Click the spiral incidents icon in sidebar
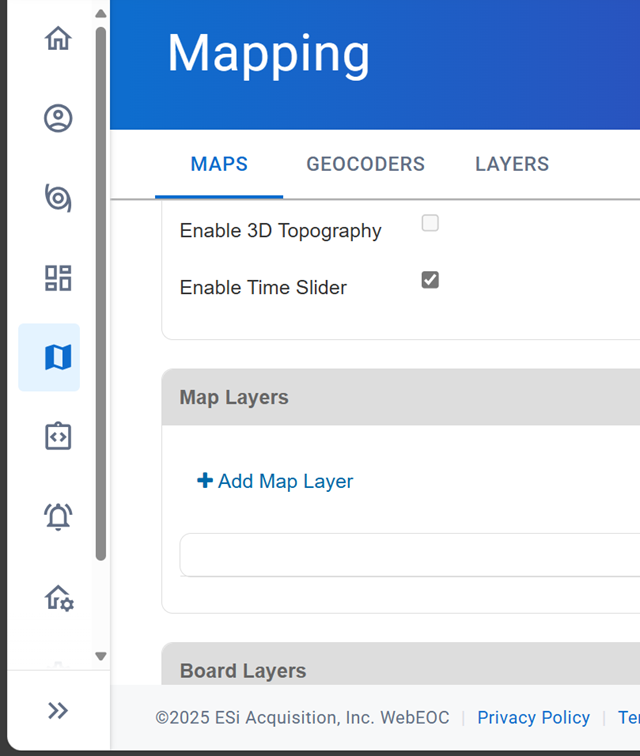This screenshot has height=756, width=640. click(x=58, y=198)
